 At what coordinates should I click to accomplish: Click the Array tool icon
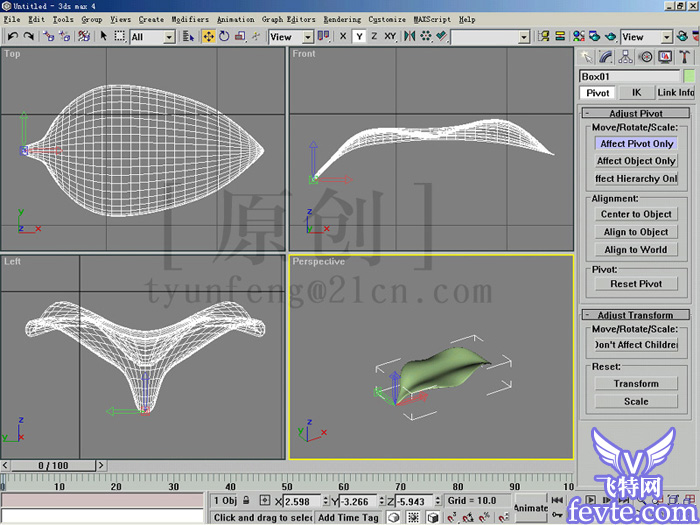tap(425, 36)
